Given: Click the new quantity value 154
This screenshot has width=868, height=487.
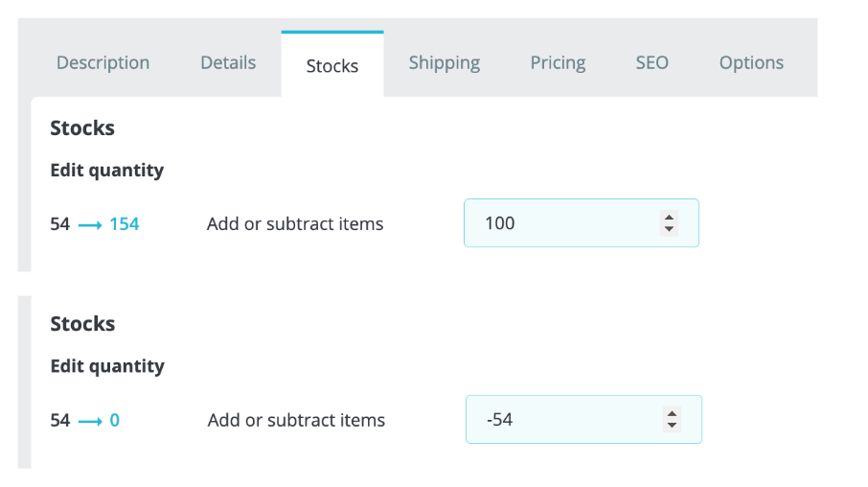Looking at the screenshot, I should point(125,224).
